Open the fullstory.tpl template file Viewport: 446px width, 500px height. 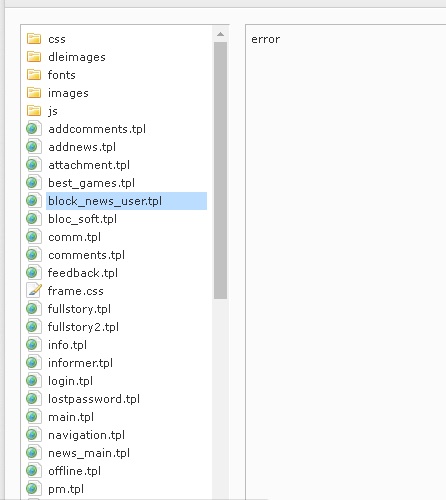click(79, 309)
